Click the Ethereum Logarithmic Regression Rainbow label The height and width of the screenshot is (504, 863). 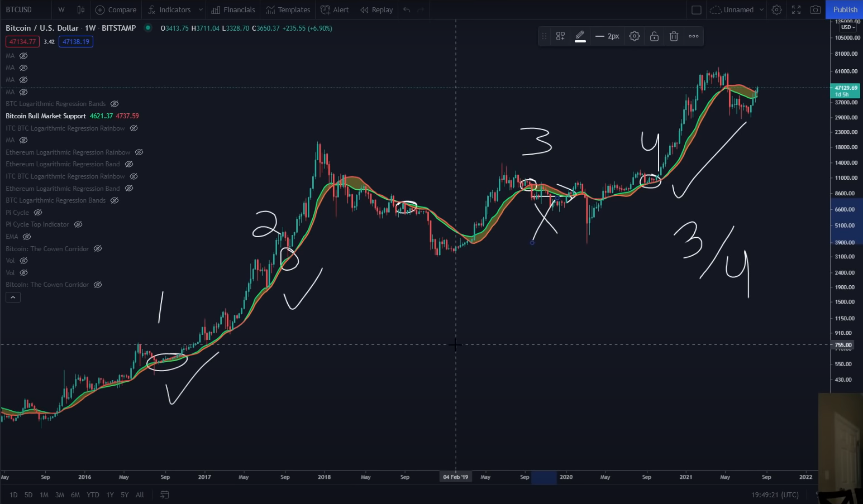[68, 152]
